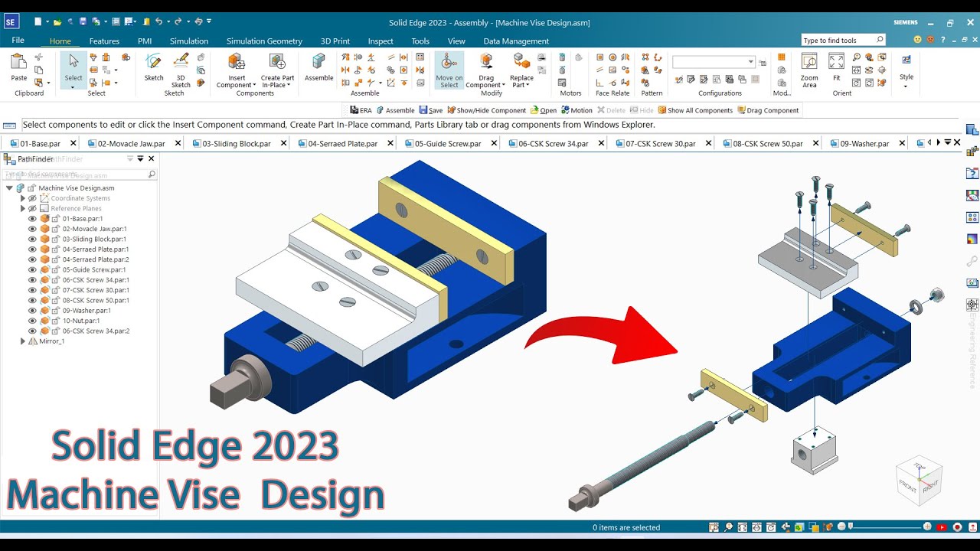The width and height of the screenshot is (980, 551).
Task: Open the Zoom Area tool
Action: [x=809, y=70]
